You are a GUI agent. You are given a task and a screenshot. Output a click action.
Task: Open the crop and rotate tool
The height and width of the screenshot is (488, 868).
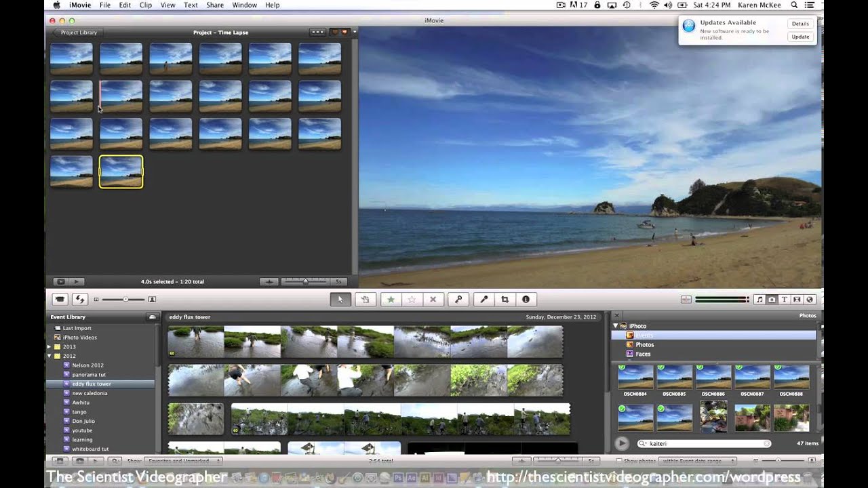point(505,299)
